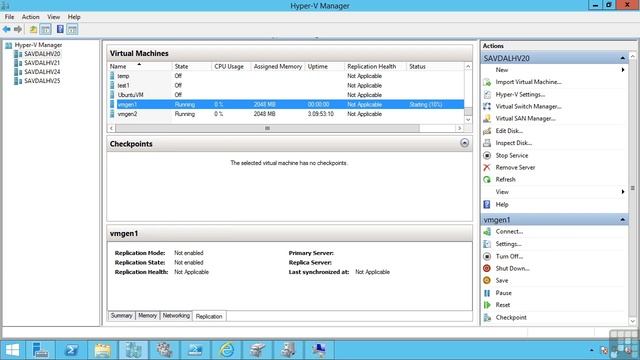Click the Uptime column header
Viewport: 640px width, 360px height.
click(x=324, y=67)
